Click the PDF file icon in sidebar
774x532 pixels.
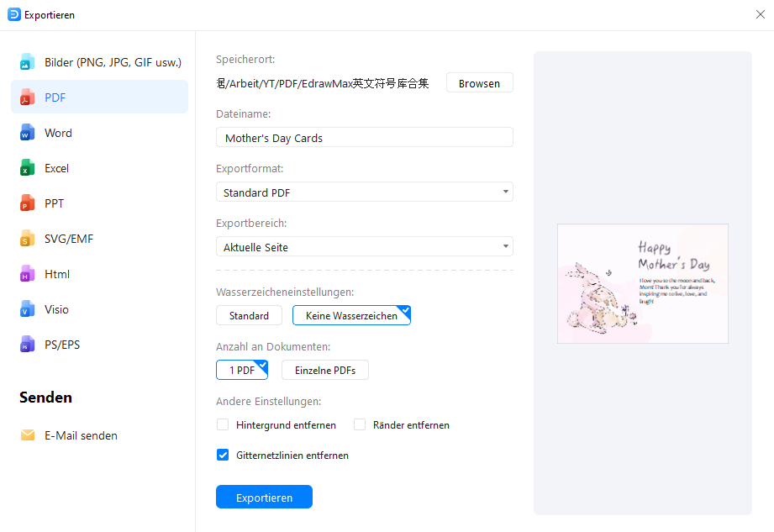point(28,97)
